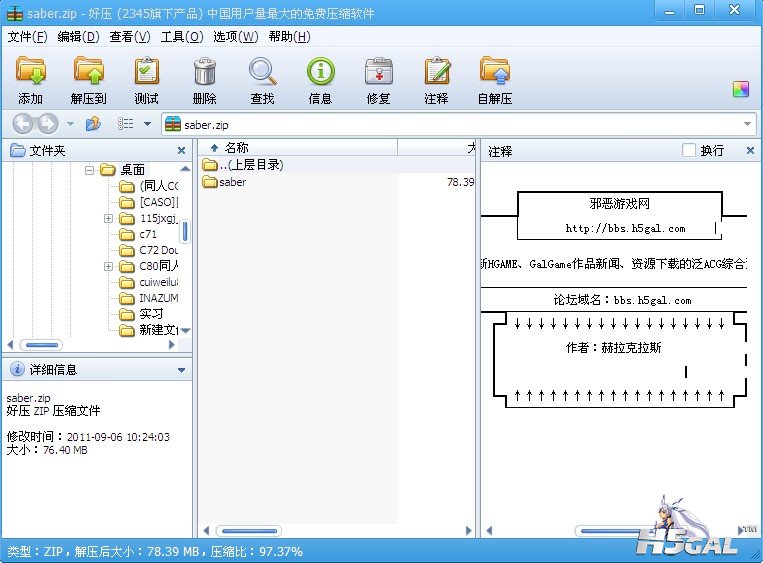This screenshot has height=563, width=763.
Task: Select the saber folder in file list
Action: coord(232,182)
